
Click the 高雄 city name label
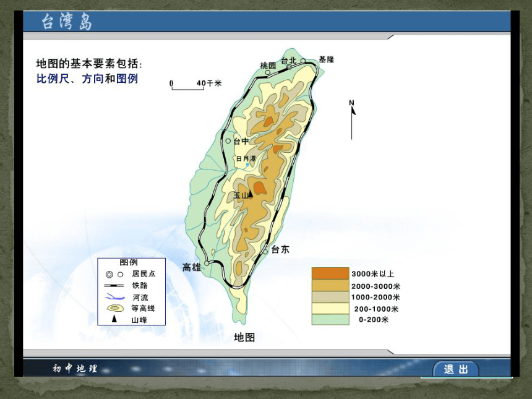pos(192,267)
